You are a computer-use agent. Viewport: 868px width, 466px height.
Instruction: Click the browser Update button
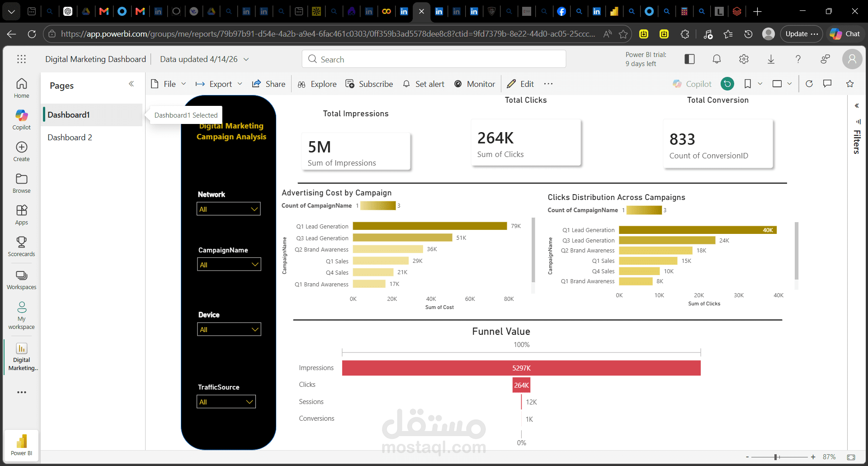(802, 34)
